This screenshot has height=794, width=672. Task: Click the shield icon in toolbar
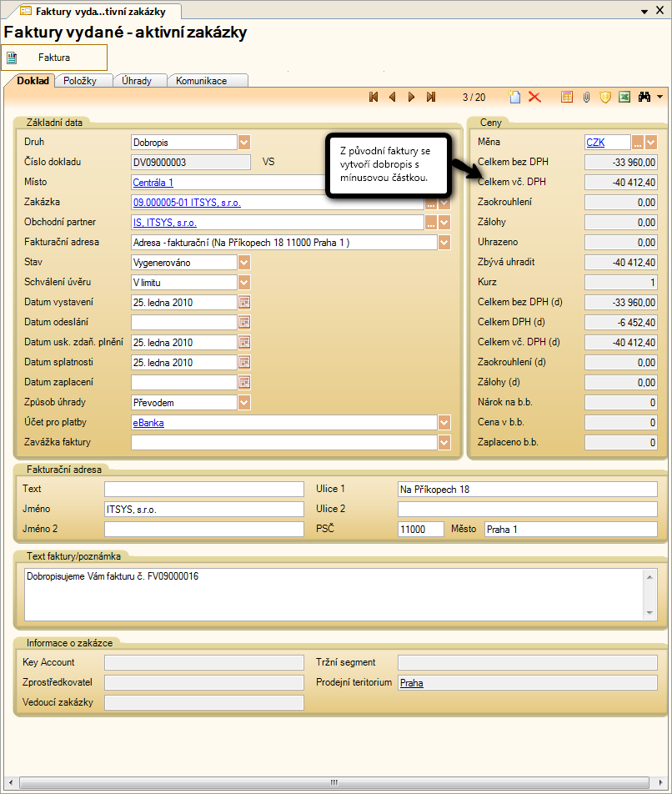[x=605, y=98]
